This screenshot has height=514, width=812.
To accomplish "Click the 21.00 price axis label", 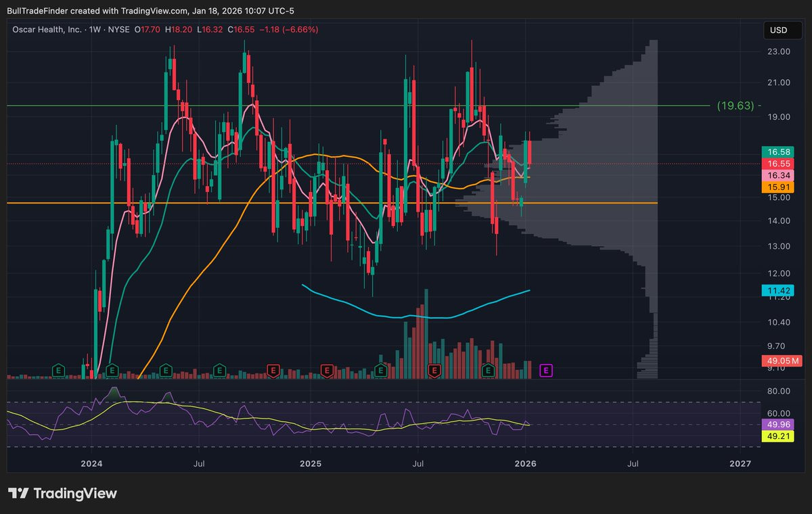I will pyautogui.click(x=780, y=83).
